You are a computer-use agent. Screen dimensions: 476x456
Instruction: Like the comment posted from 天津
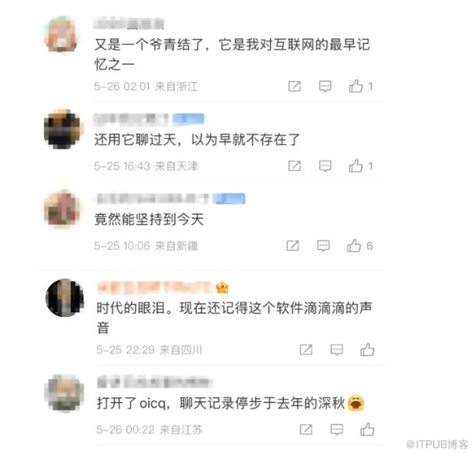point(356,166)
